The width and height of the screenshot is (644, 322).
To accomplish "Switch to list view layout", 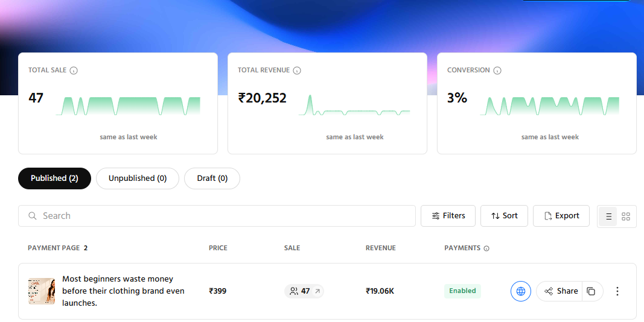I will pos(608,216).
